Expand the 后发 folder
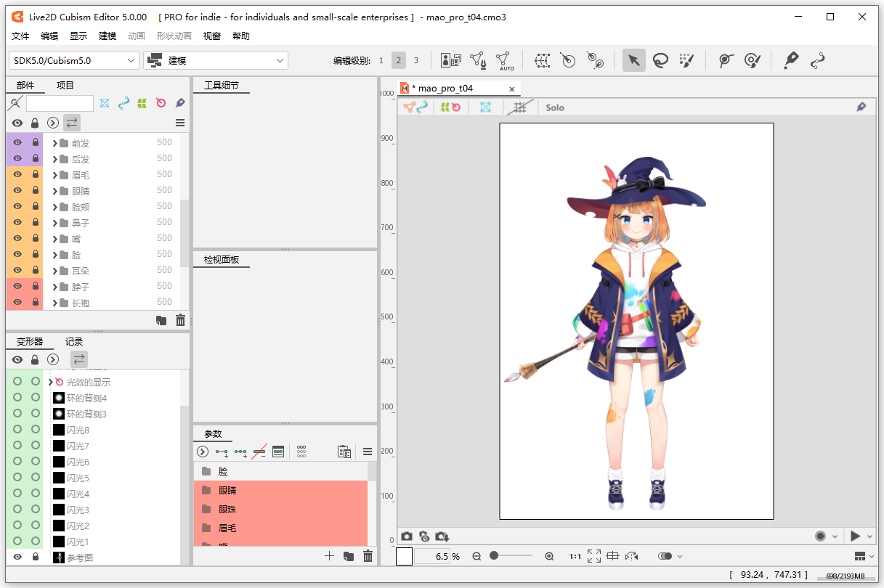 point(54,159)
